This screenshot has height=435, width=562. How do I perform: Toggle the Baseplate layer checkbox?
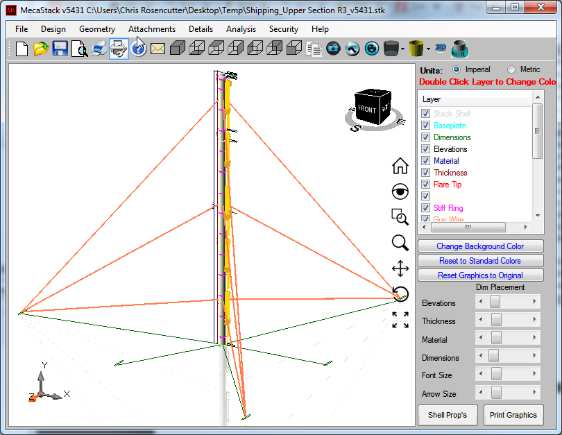(425, 125)
